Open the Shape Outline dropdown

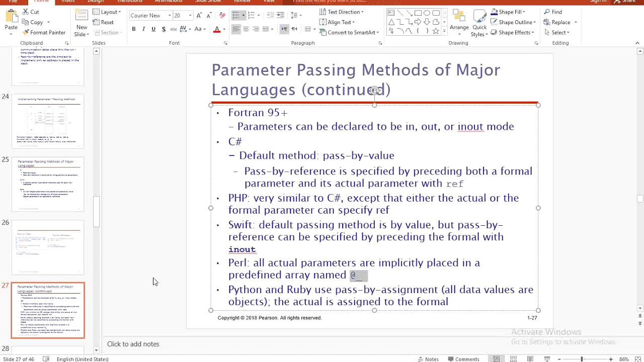click(x=513, y=22)
